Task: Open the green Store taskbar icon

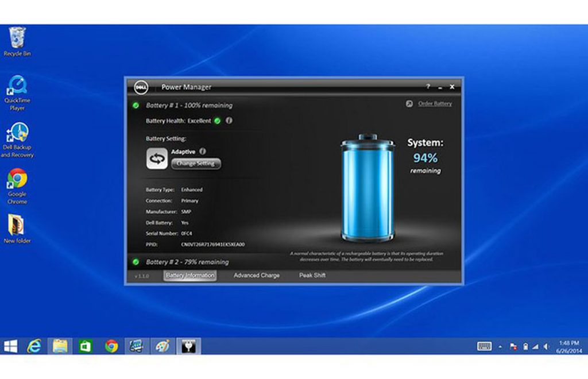Action: point(86,346)
